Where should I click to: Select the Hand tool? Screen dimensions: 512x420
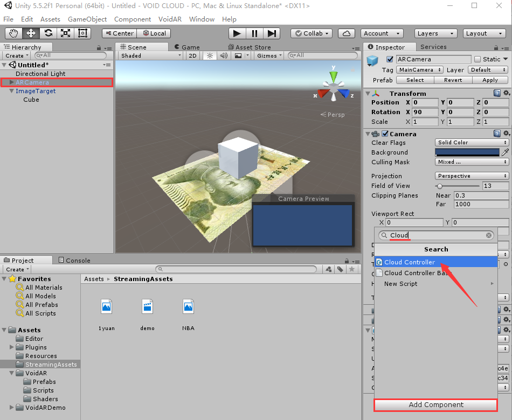point(13,33)
